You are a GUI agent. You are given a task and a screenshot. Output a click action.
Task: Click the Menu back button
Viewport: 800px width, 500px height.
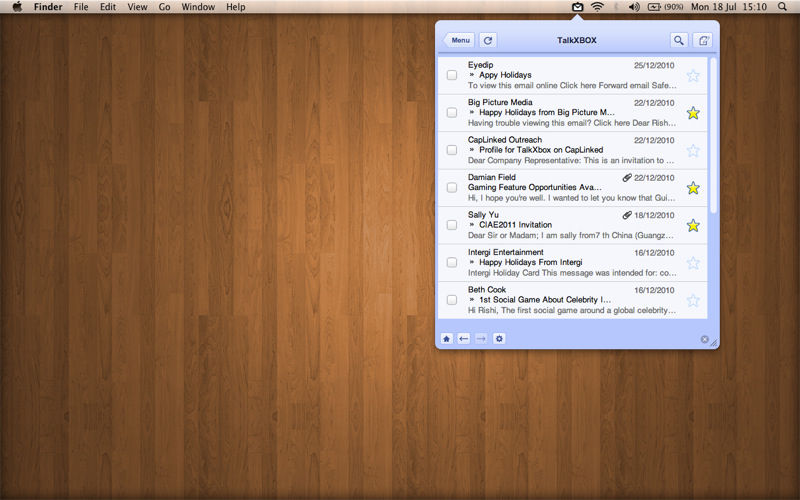459,40
